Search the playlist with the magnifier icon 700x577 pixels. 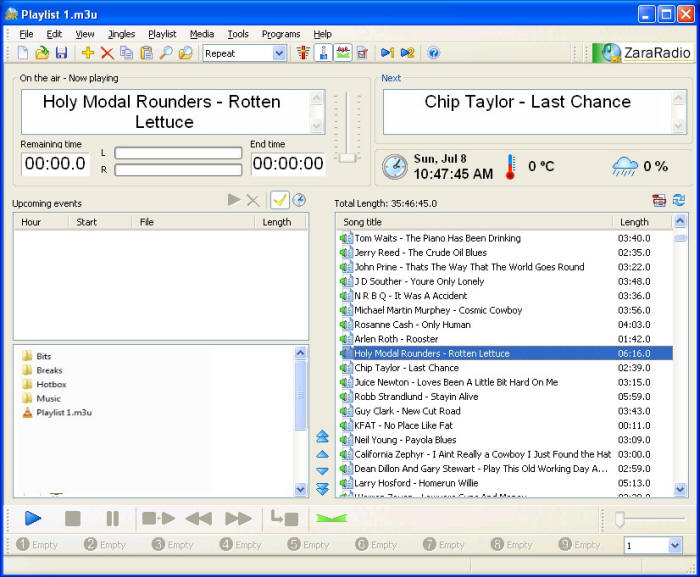[166, 53]
